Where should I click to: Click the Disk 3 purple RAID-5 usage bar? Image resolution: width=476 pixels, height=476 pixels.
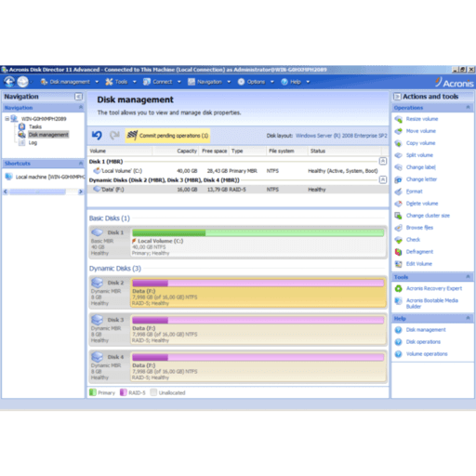click(x=258, y=320)
